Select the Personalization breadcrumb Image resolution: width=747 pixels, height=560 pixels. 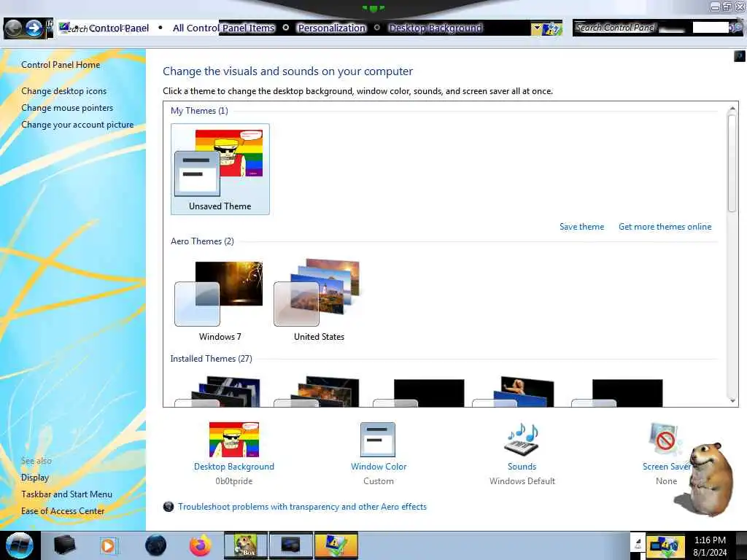(332, 28)
